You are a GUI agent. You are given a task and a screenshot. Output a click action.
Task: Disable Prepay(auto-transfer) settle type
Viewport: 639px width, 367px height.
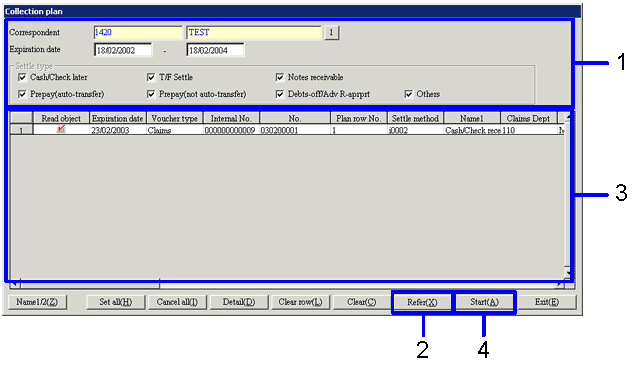[x=22, y=94]
